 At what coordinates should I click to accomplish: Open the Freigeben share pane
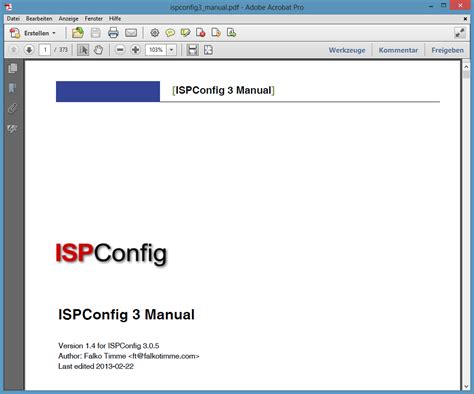coord(447,50)
